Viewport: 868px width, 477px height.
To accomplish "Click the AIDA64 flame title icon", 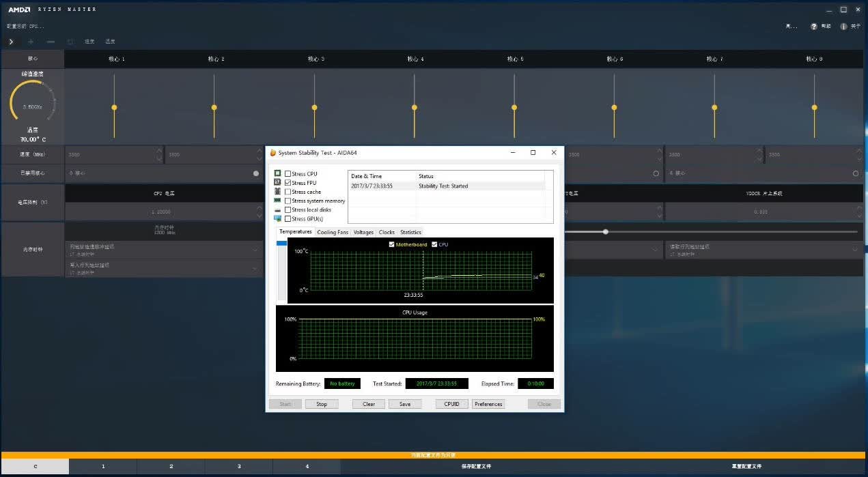I will point(272,153).
